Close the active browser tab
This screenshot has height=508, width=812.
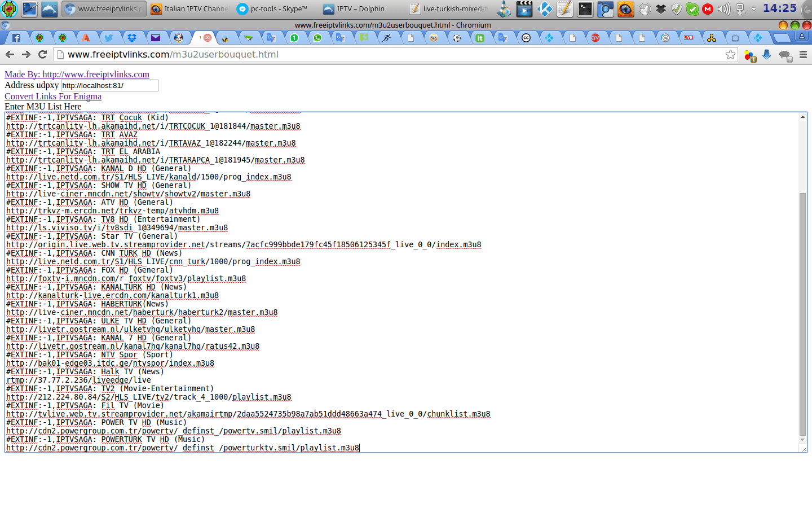coord(208,38)
